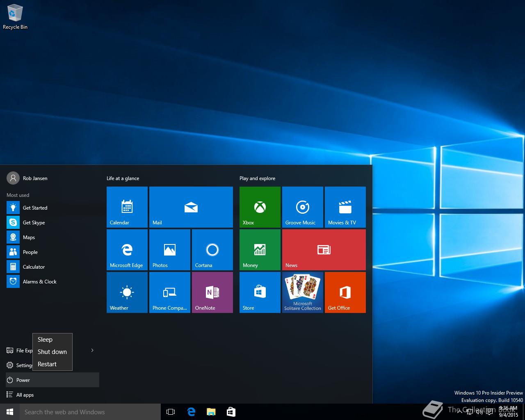Open File Explorer from Start menu
525x420 pixels.
point(19,351)
